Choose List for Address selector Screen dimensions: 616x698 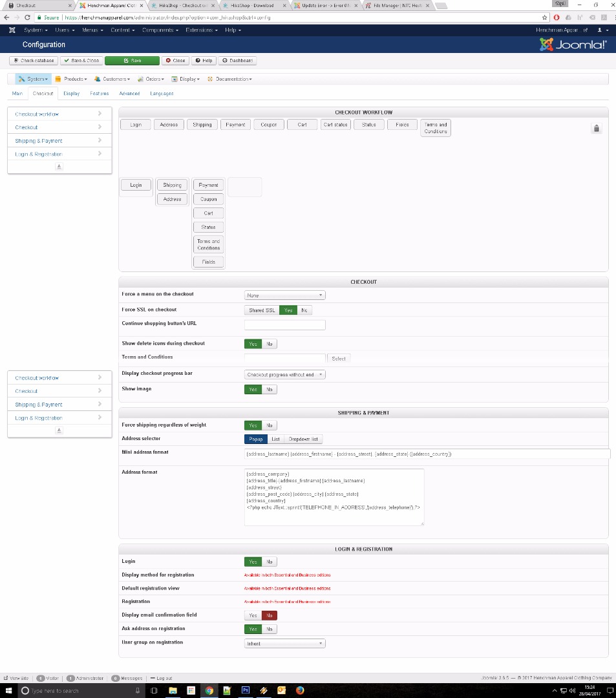pos(275,439)
